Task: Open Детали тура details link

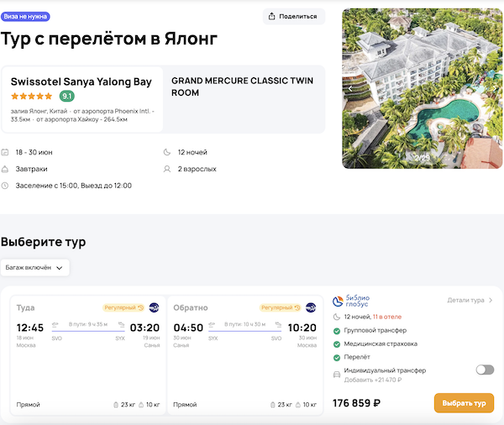Action: [x=470, y=300]
